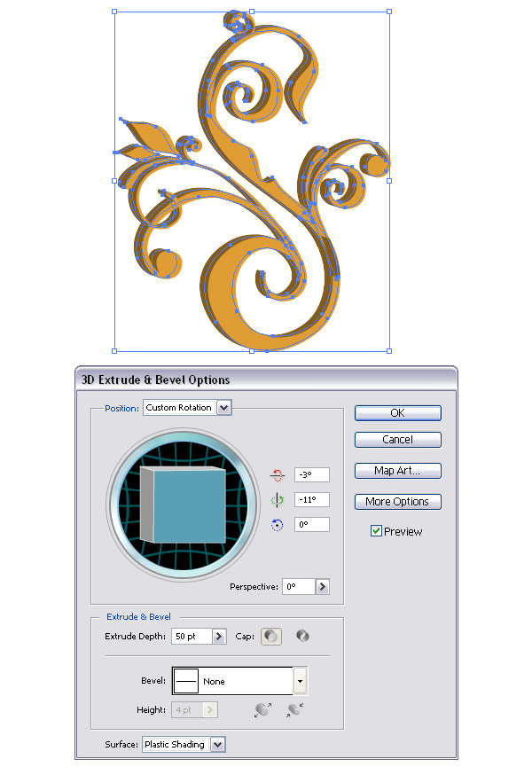
Task: Click the Plastic Shading surface field
Action: 176,745
